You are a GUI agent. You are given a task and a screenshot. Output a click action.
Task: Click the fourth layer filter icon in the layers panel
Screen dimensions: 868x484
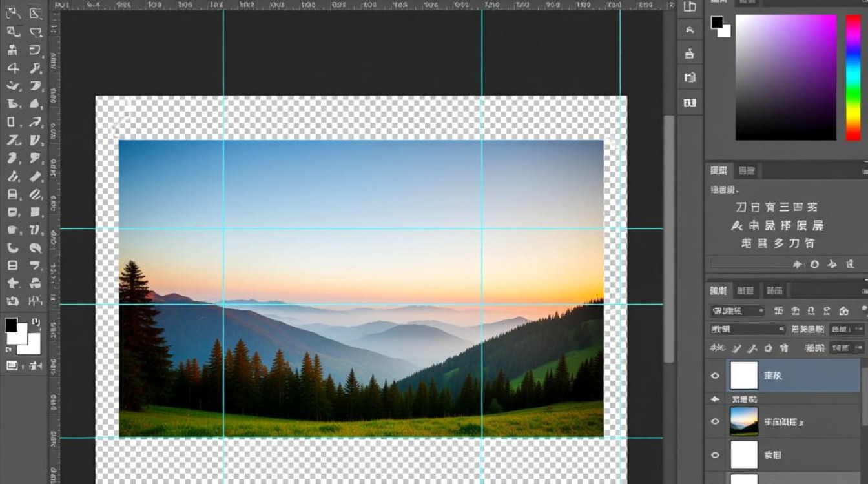(x=827, y=311)
